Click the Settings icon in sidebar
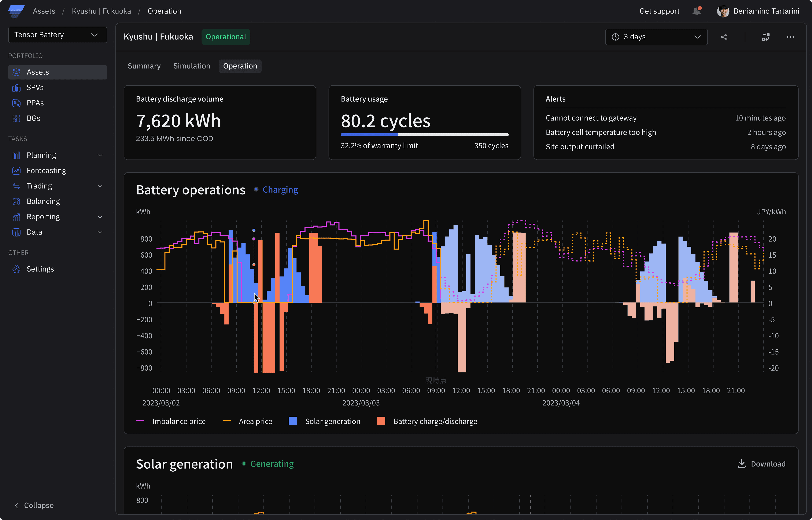This screenshot has width=812, height=520. pyautogui.click(x=16, y=269)
